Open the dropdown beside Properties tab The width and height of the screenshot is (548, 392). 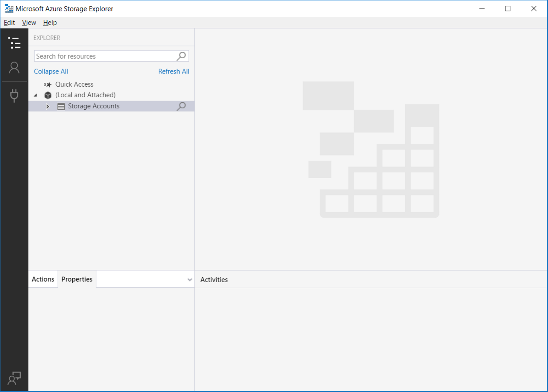[190, 279]
